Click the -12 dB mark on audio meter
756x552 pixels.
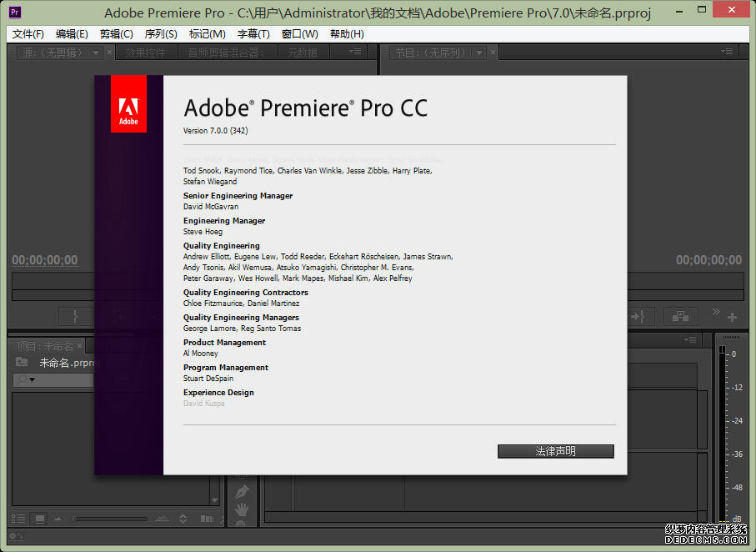point(736,388)
